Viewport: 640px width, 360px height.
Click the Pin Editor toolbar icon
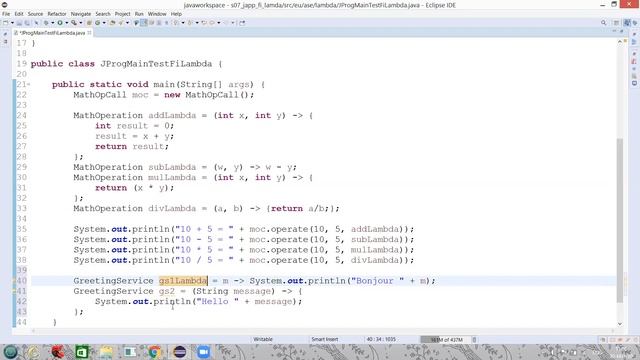(242, 23)
